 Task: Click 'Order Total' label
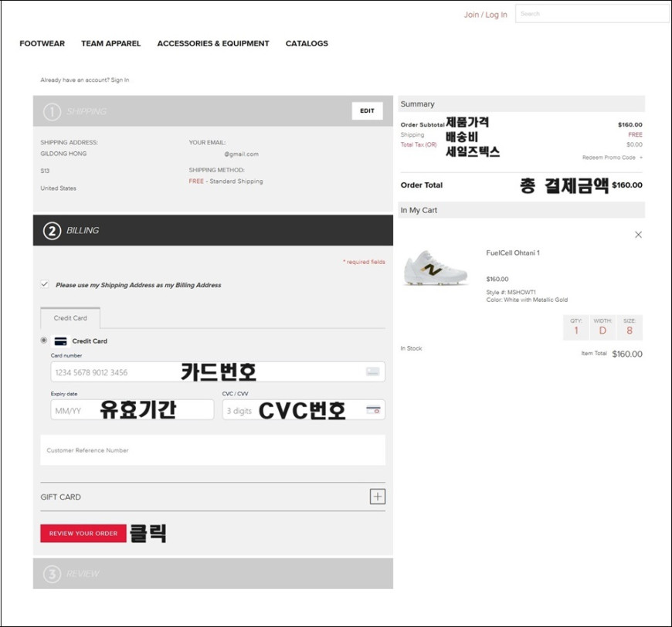pos(421,185)
